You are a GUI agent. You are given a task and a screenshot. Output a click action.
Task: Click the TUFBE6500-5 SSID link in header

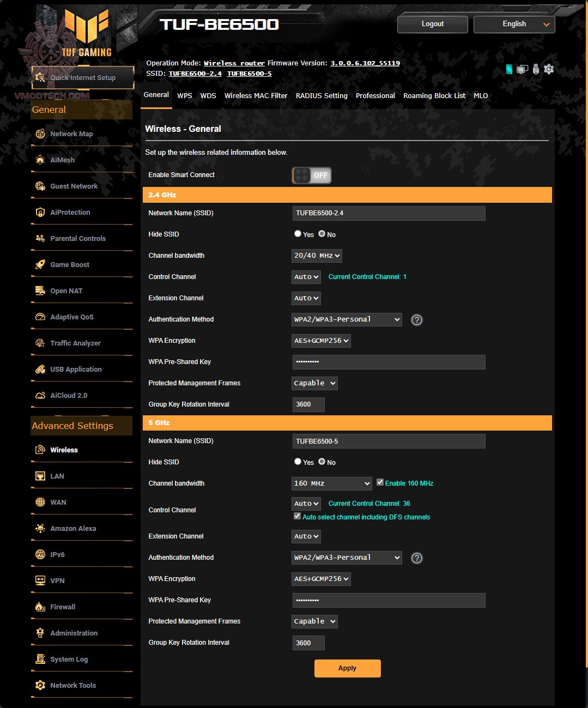[x=249, y=74]
